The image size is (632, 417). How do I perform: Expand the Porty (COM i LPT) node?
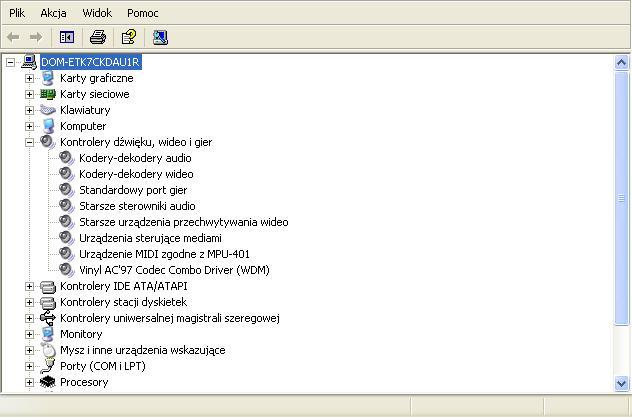tap(29, 366)
